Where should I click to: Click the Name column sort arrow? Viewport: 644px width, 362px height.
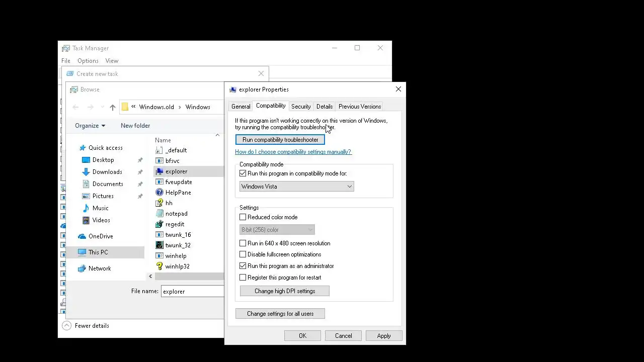point(217,135)
